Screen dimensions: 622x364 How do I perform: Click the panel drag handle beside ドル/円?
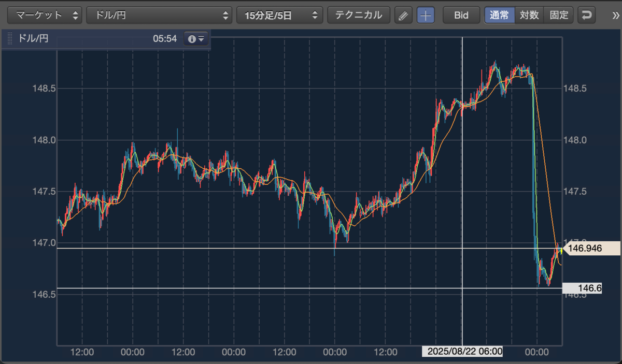(9, 39)
